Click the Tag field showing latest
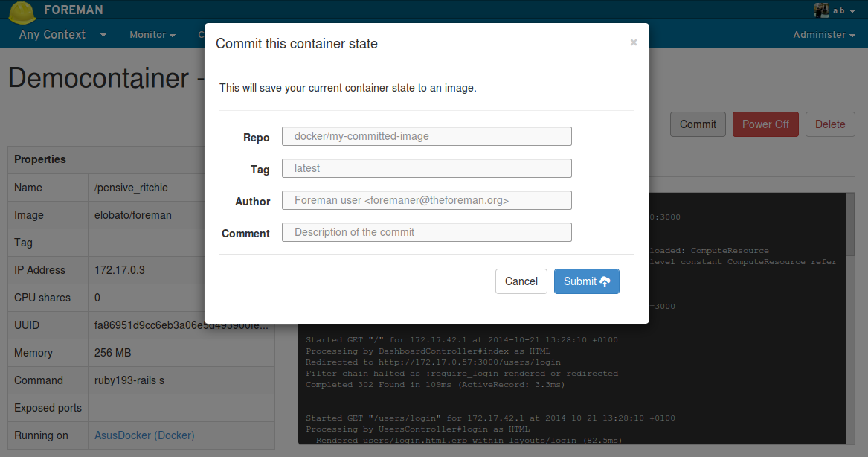The image size is (868, 457). point(426,168)
